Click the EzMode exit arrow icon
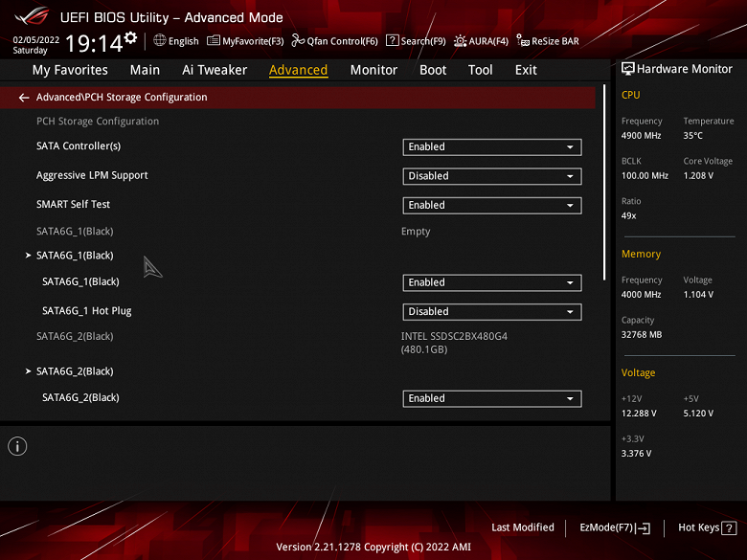747x560 pixels. click(644, 528)
